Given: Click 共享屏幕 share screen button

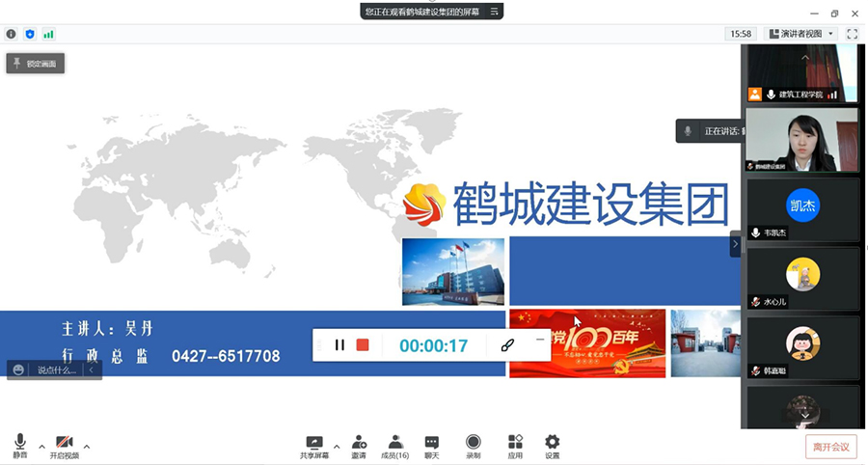Looking at the screenshot, I should (313, 446).
